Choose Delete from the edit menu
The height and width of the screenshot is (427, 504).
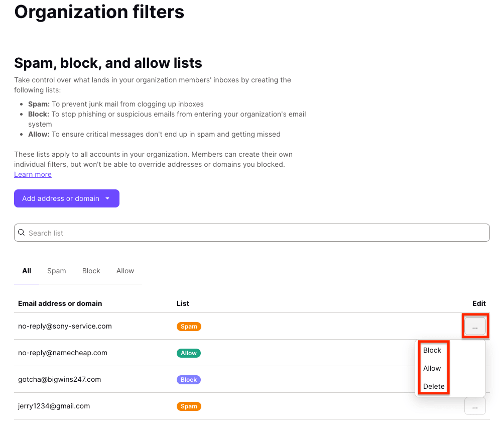pos(434,386)
